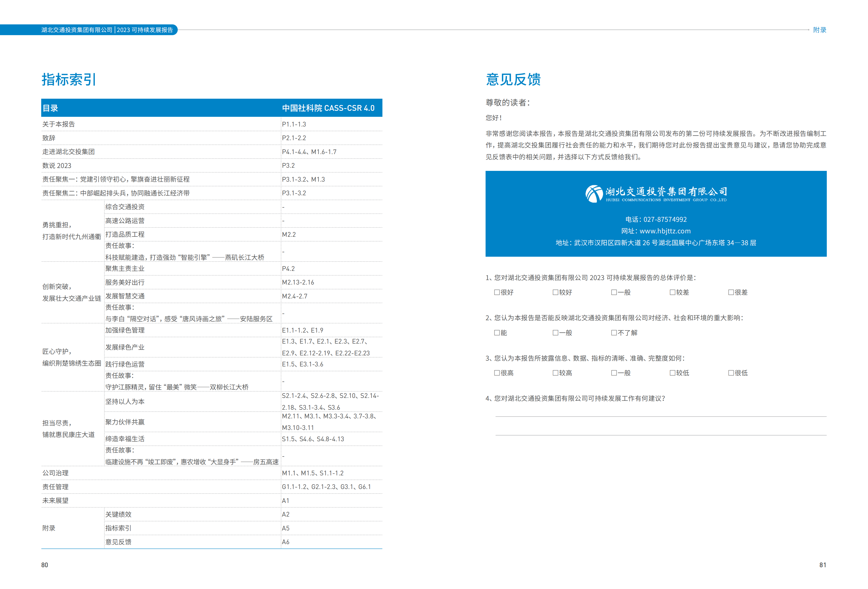Select the 聚焦主责主业 entry
This screenshot has width=868, height=589.
pyautogui.click(x=125, y=269)
